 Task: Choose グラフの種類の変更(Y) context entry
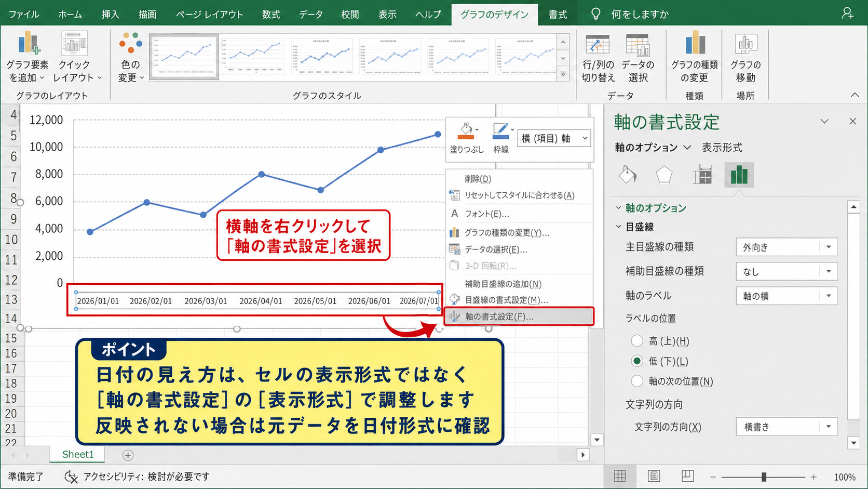tap(519, 232)
